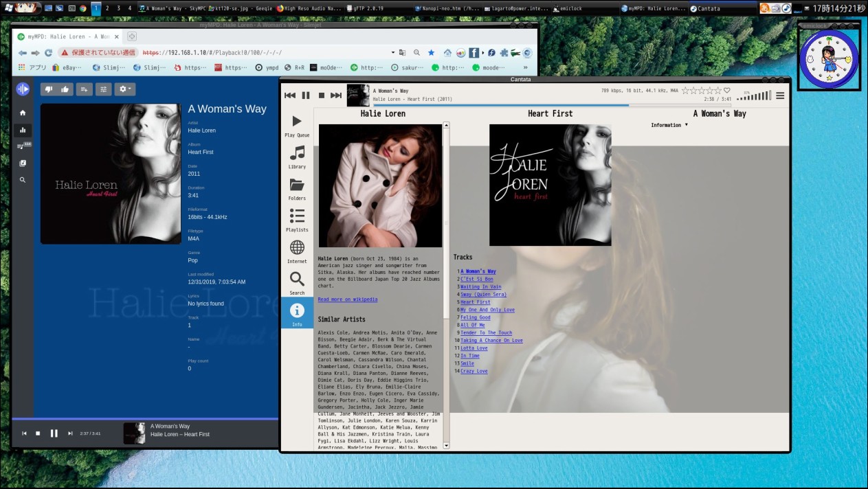Open the Cantata hamburger main menu
This screenshot has width=868, height=489.
780,95
